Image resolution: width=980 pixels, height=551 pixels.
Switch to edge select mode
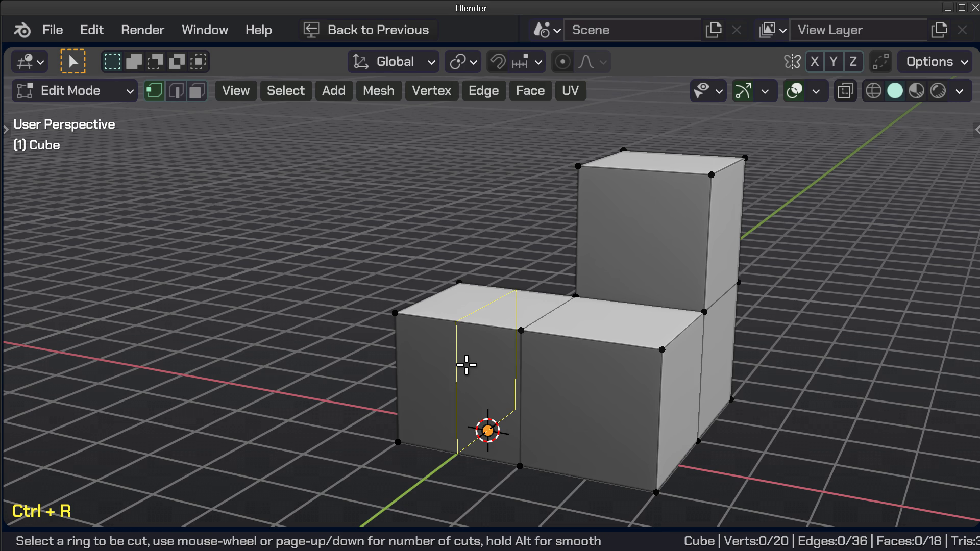click(x=176, y=91)
